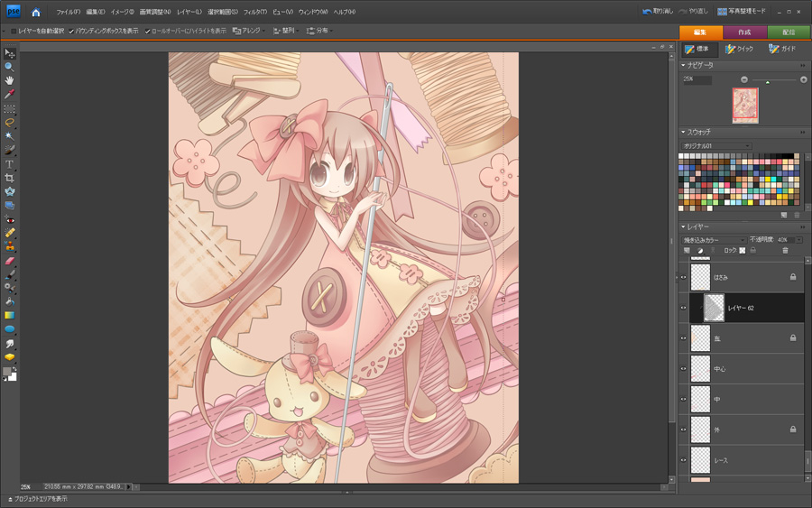Open the オリジナル01 swatch set dropdown
812x508 pixels.
click(x=716, y=146)
